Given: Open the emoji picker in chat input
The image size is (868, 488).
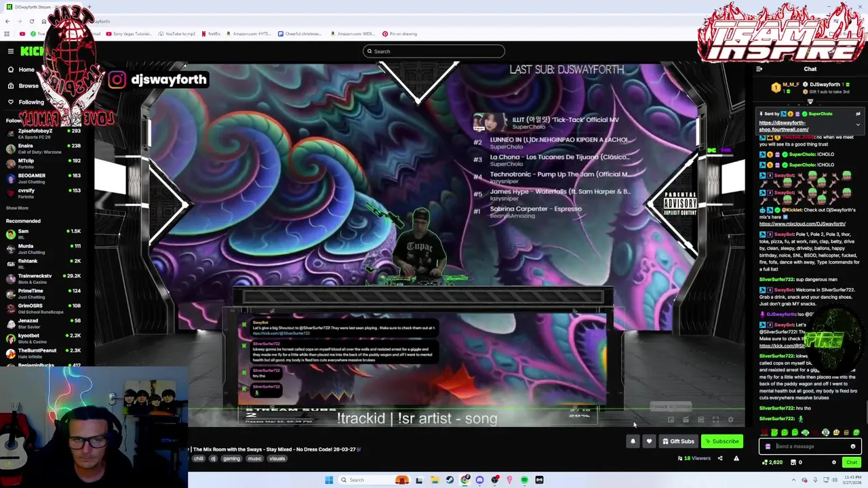Looking at the screenshot, I should coord(853,447).
